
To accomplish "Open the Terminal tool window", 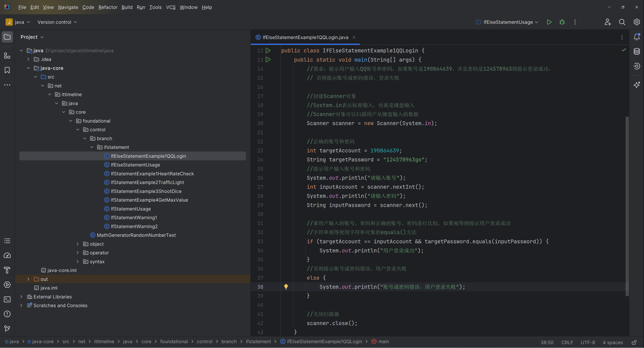I will pyautogui.click(x=7, y=299).
